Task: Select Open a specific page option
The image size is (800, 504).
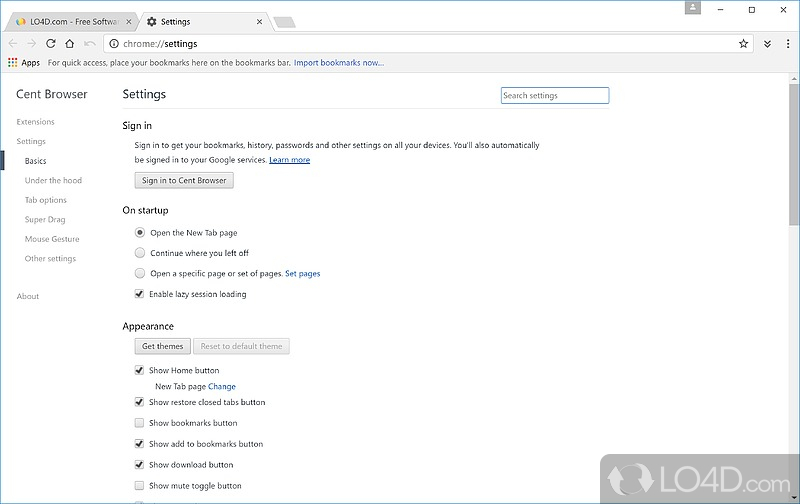Action: point(140,273)
